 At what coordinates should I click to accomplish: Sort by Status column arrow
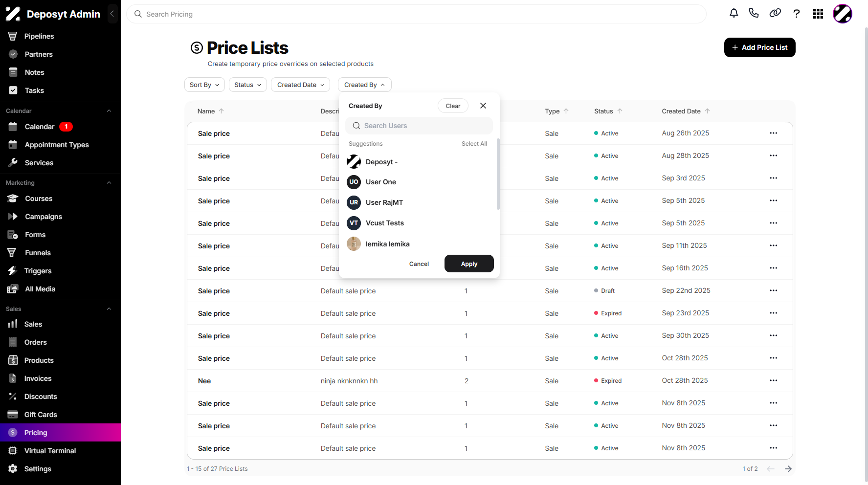(x=620, y=111)
